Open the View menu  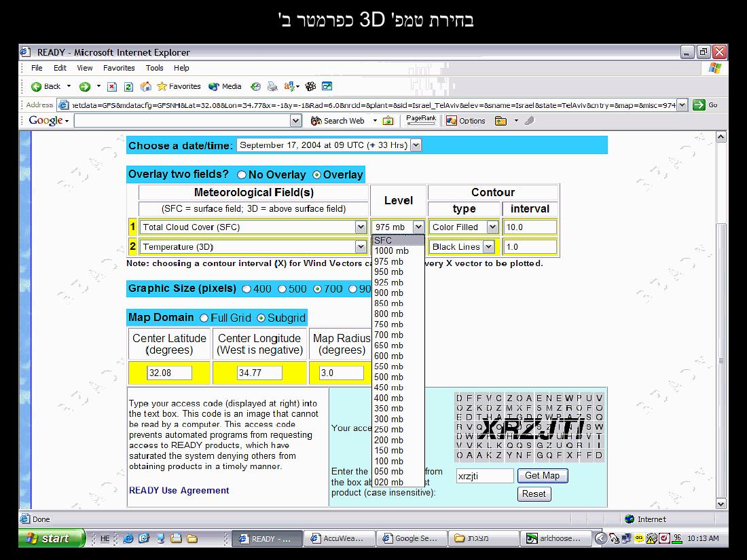[x=85, y=68]
